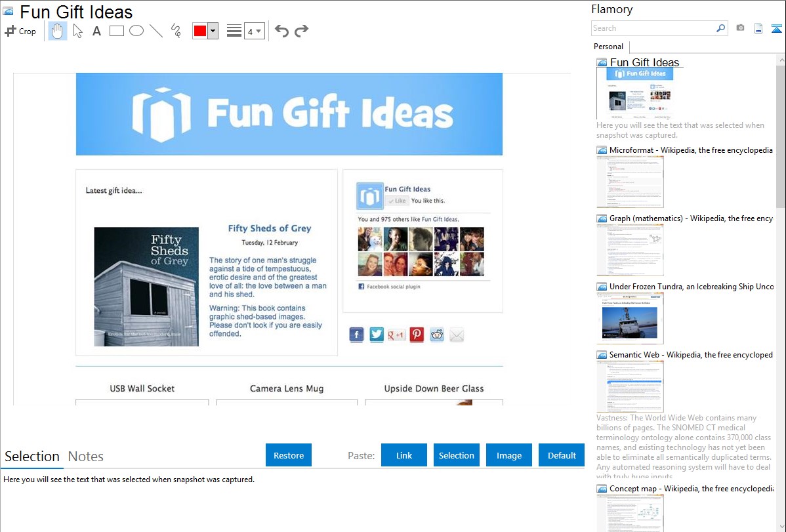This screenshot has height=532, width=786.
Task: Click the line thickness stacked-lines icon
Action: pos(234,31)
